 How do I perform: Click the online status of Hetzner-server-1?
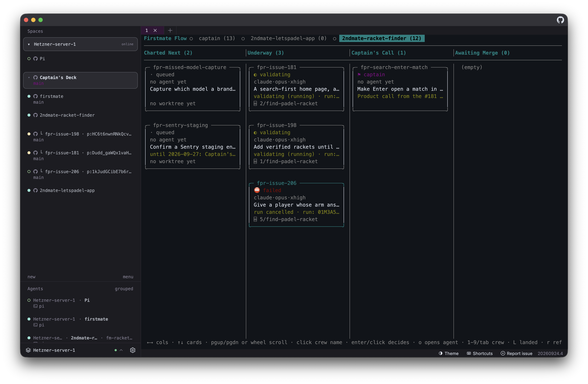click(127, 44)
